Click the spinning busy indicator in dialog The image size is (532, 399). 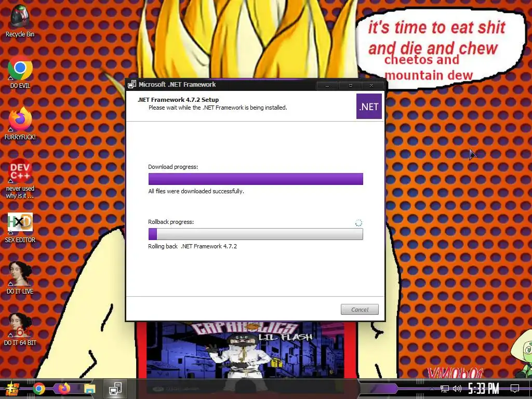pyautogui.click(x=358, y=223)
